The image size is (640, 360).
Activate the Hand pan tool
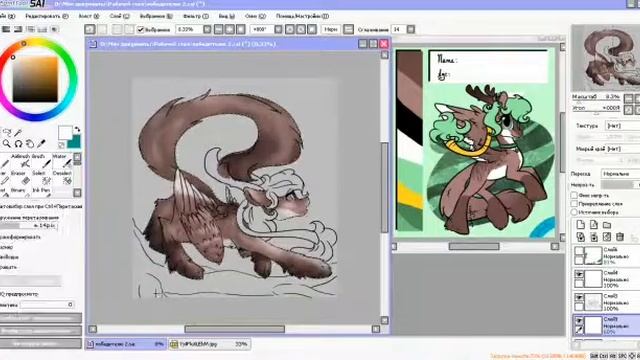(x=30, y=144)
